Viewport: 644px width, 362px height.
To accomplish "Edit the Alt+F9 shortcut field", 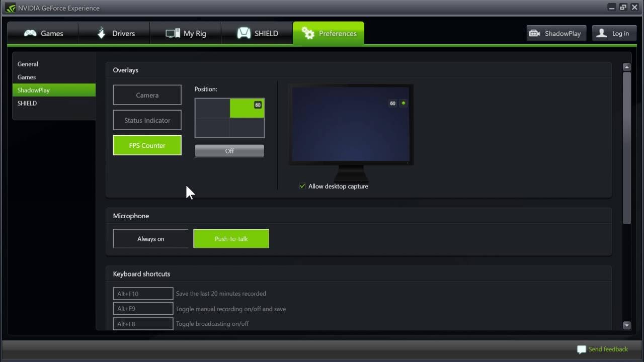I will [143, 309].
